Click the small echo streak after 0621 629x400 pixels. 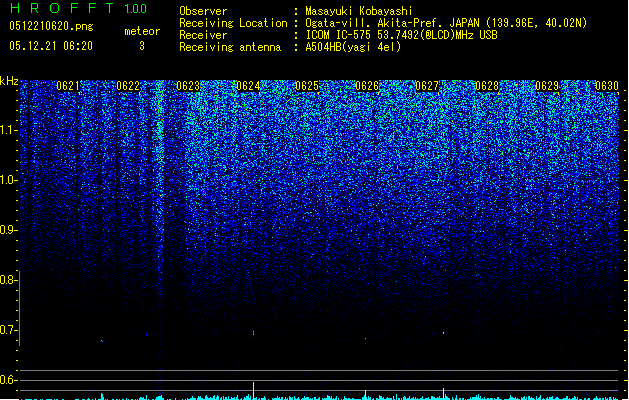tap(102, 341)
